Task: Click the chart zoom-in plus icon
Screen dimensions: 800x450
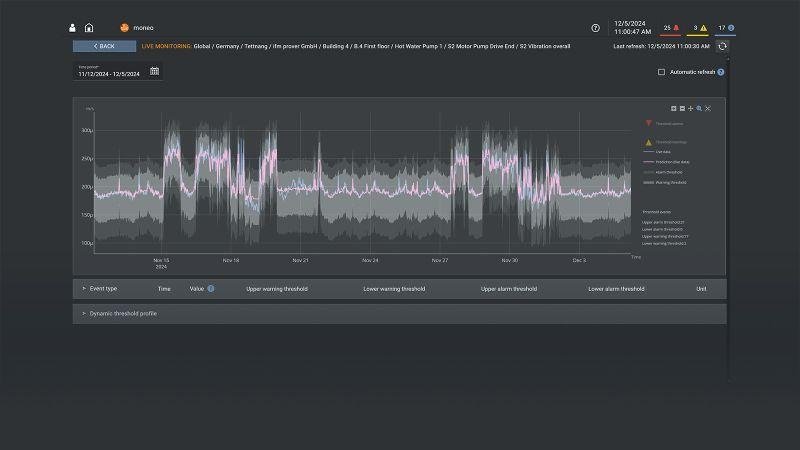Action: 673,109
